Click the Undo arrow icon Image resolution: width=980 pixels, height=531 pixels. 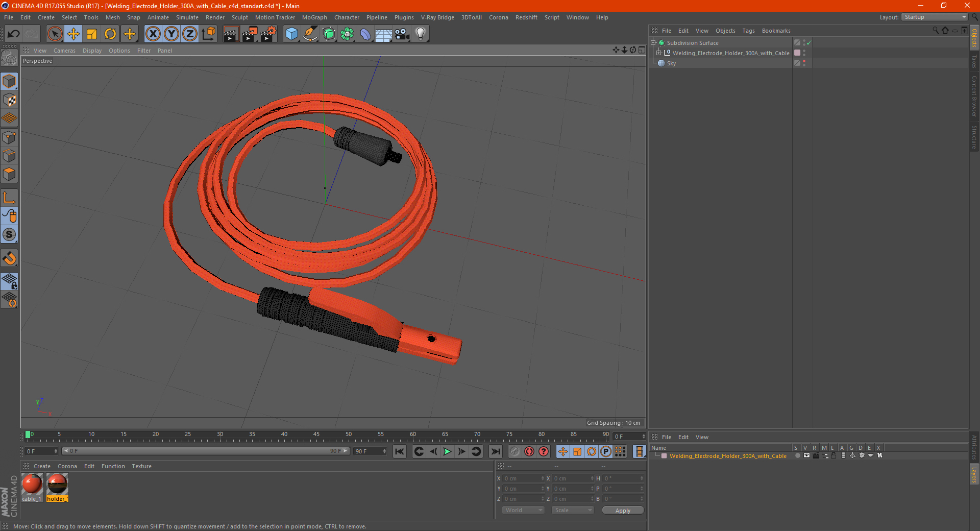14,34
